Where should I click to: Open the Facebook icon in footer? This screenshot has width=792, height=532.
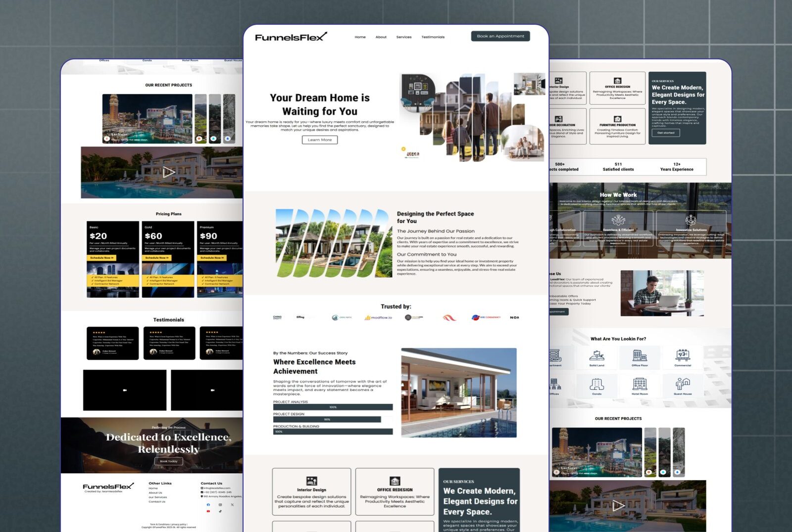(208, 505)
